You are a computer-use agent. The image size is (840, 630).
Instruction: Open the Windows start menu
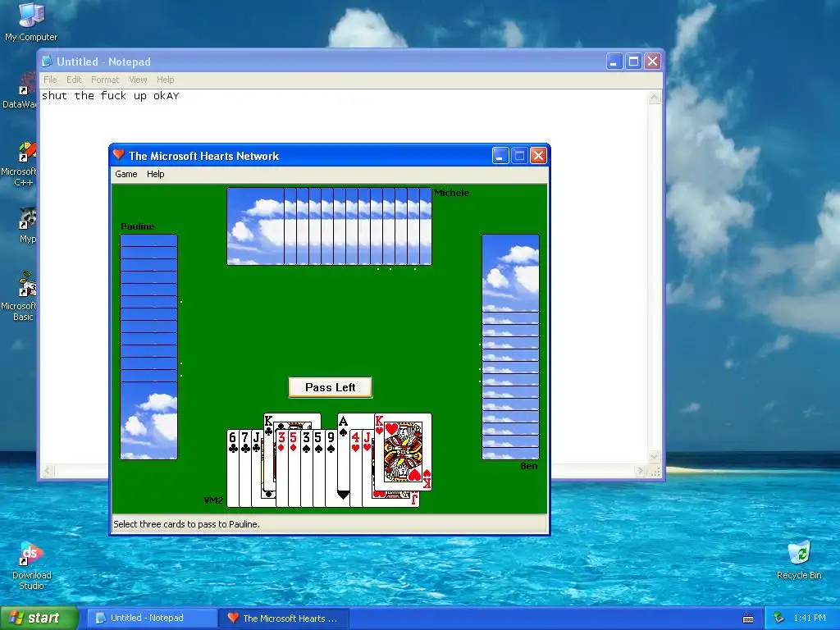coord(39,618)
